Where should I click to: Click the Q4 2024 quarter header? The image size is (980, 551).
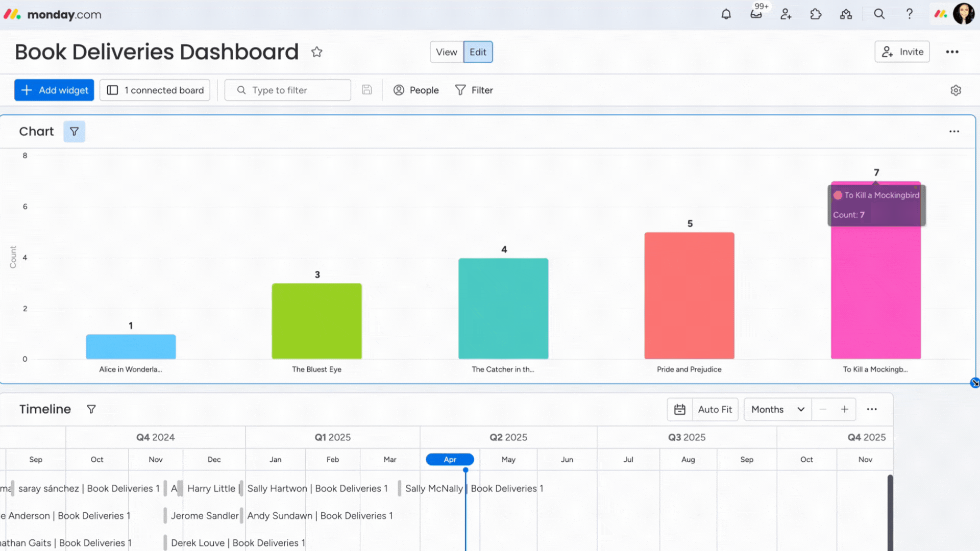coord(156,437)
